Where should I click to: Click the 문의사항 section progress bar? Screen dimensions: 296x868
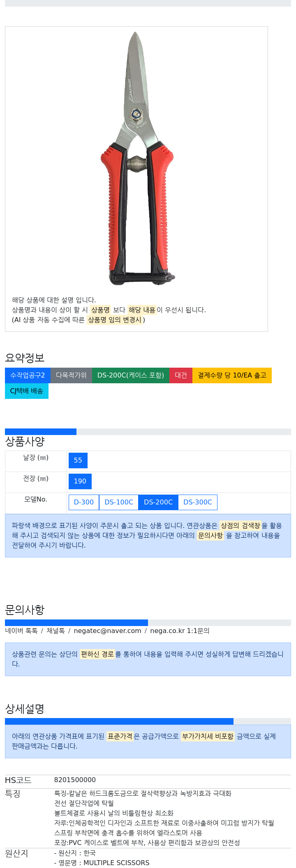[76, 623]
